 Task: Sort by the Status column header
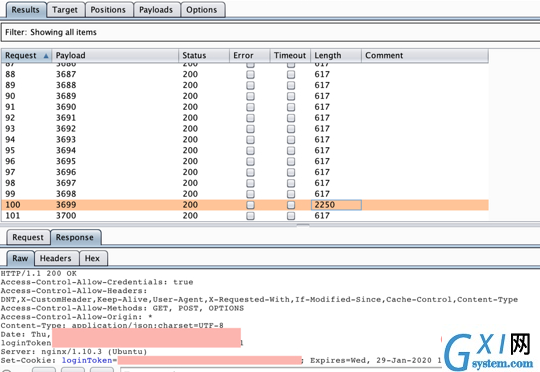click(x=204, y=55)
